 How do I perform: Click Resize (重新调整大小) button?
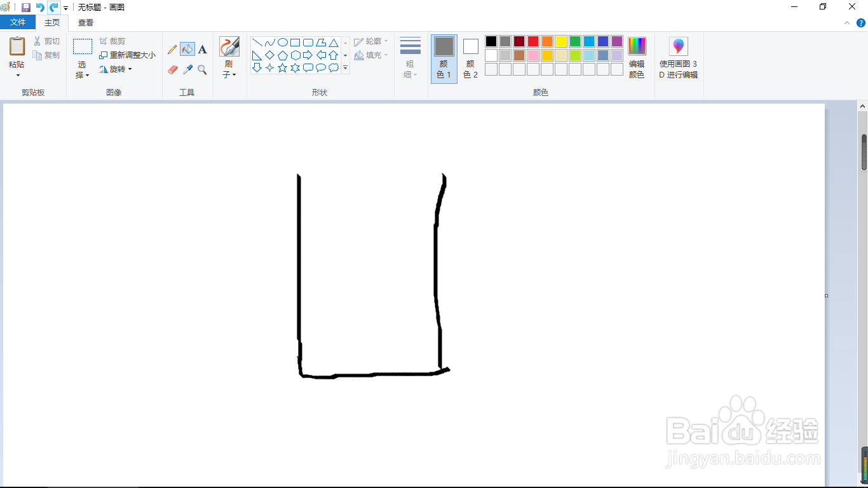(x=127, y=55)
